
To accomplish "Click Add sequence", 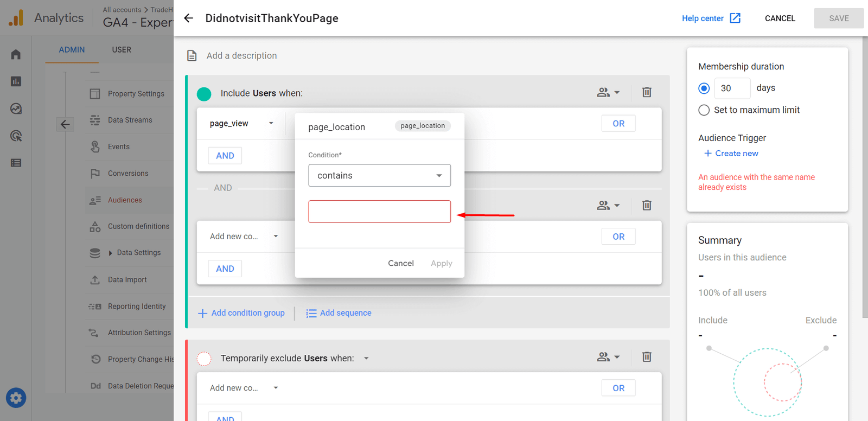I will (339, 313).
